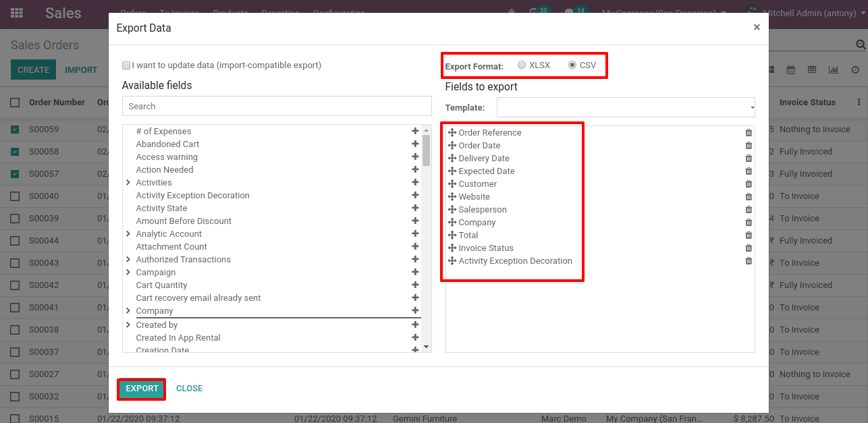Add '# of Expenses' field with plus icon

click(x=415, y=132)
